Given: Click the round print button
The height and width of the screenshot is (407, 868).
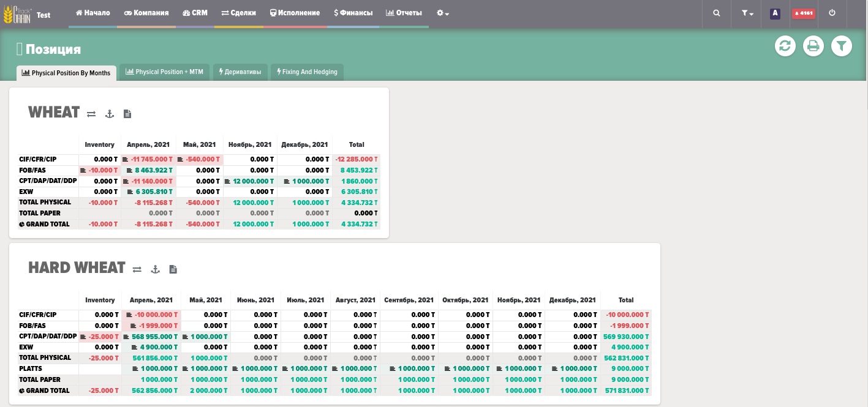Looking at the screenshot, I should 813,46.
